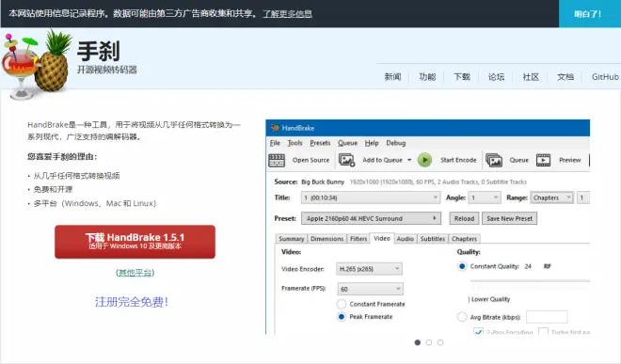Click the red 下载 HandBrake 1.5.1 button
The height and width of the screenshot is (364, 621).
coord(135,242)
